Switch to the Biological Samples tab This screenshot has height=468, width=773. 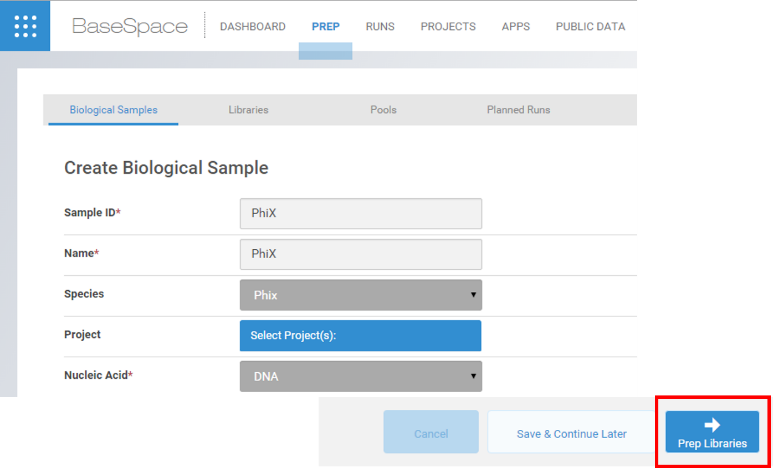[x=113, y=110]
